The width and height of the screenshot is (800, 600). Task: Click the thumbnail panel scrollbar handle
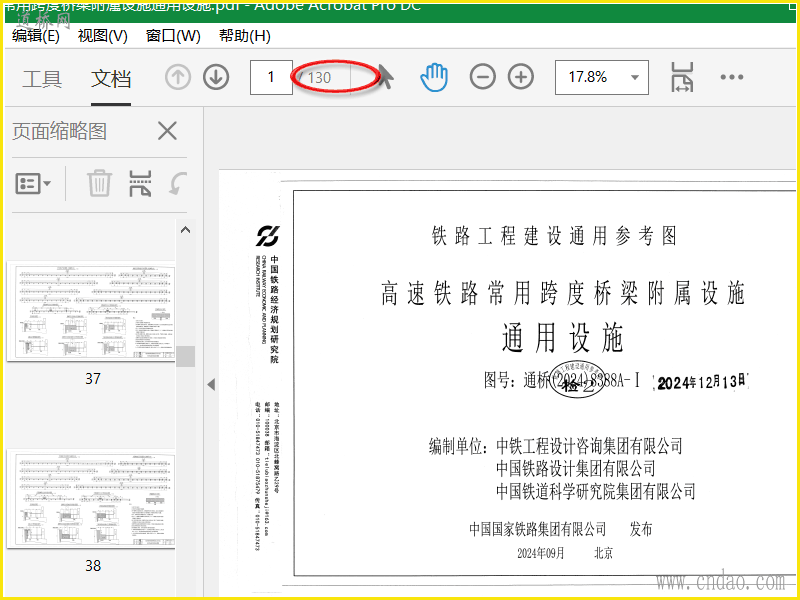186,356
